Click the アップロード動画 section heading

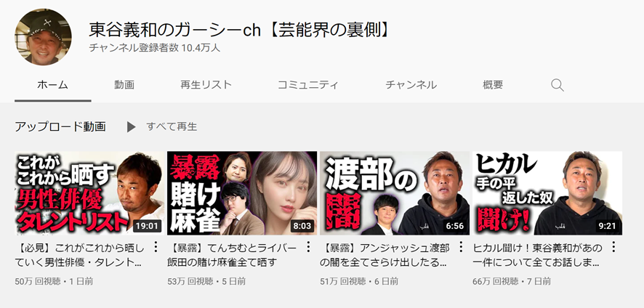click(60, 127)
